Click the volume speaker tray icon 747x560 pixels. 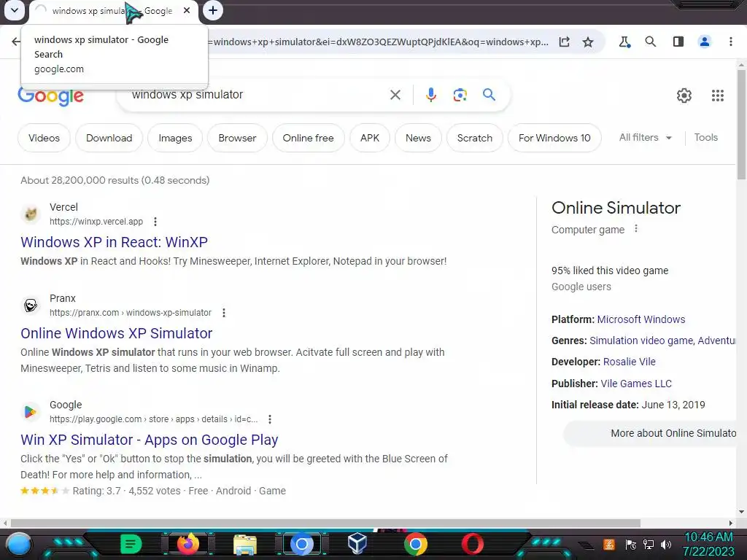click(x=665, y=544)
